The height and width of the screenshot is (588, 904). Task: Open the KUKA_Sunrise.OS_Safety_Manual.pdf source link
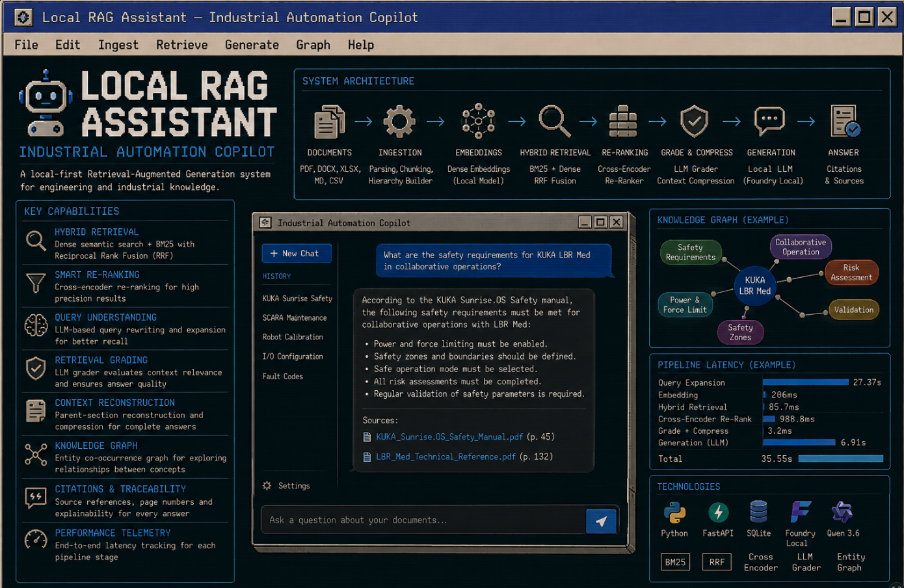[449, 437]
